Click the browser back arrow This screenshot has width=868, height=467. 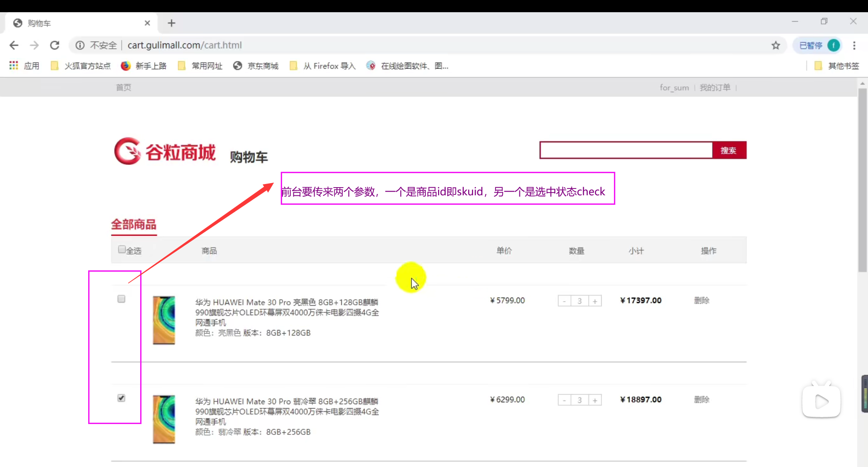[14, 45]
